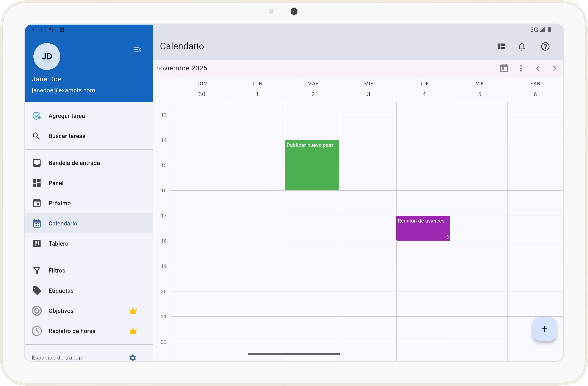Select Agregar tarea in the sidebar
This screenshot has width=588, height=386.
[x=67, y=116]
